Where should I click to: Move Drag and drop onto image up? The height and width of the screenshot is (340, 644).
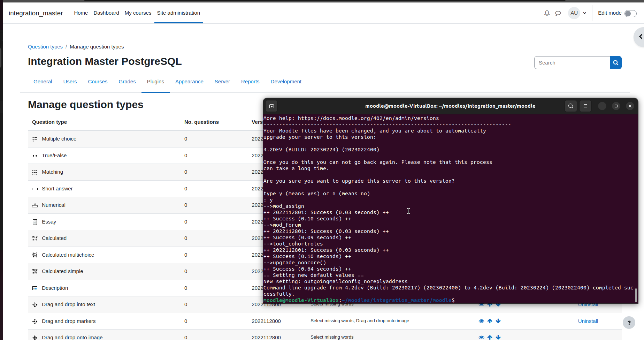tap(490, 337)
